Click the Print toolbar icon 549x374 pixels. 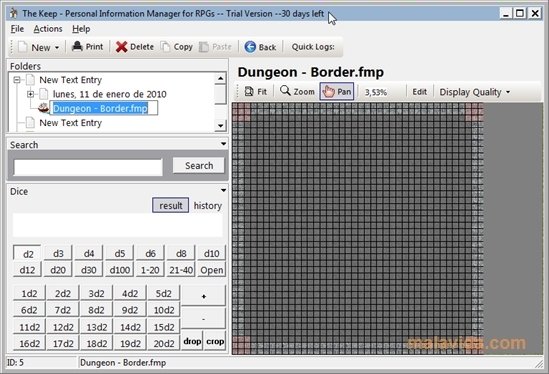click(x=77, y=46)
